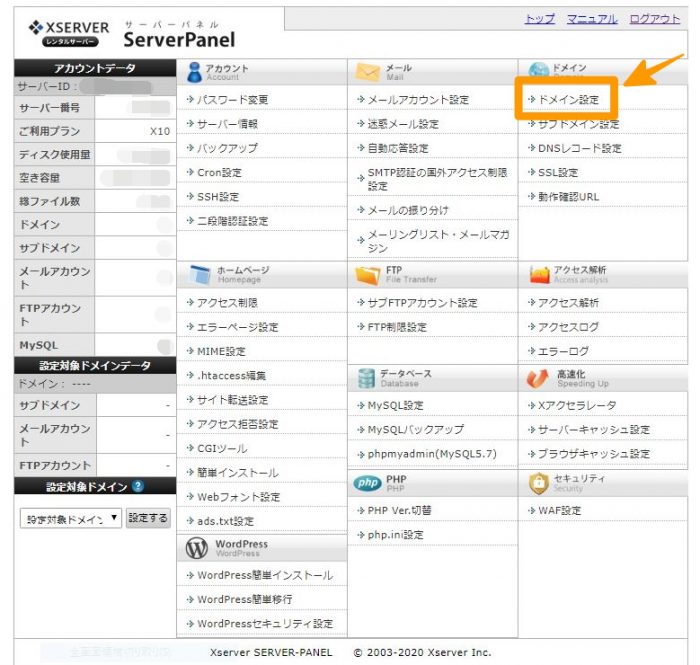
Task: Open サーバー情報
Action: (x=227, y=124)
